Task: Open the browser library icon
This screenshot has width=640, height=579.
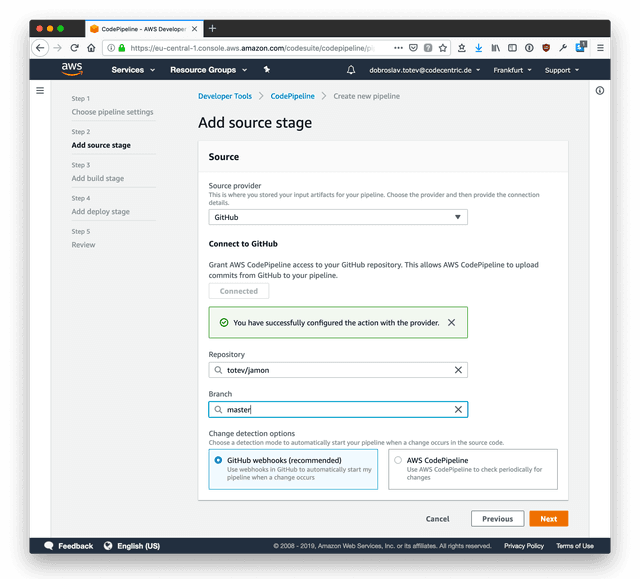Action: pos(496,48)
